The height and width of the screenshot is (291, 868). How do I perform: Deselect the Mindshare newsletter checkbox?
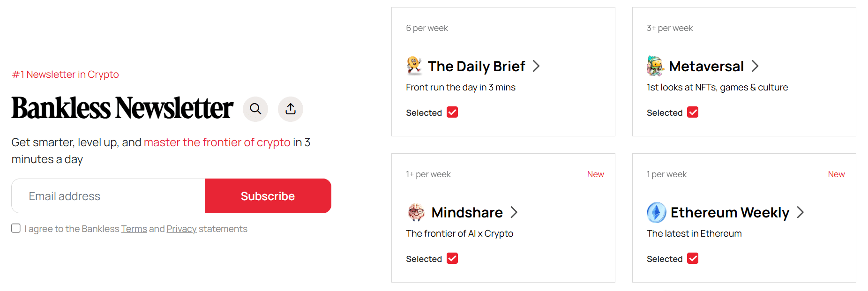pos(452,259)
